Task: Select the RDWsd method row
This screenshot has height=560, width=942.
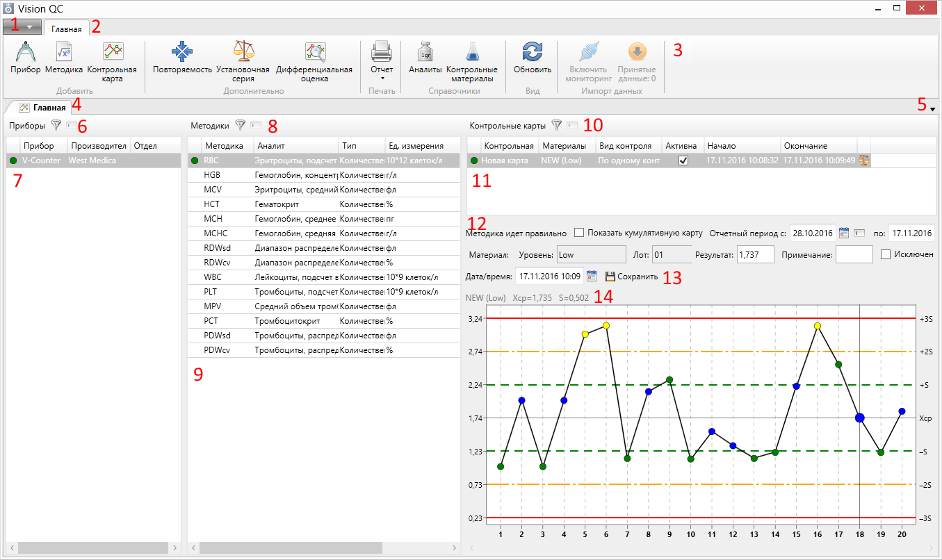Action: pyautogui.click(x=324, y=248)
